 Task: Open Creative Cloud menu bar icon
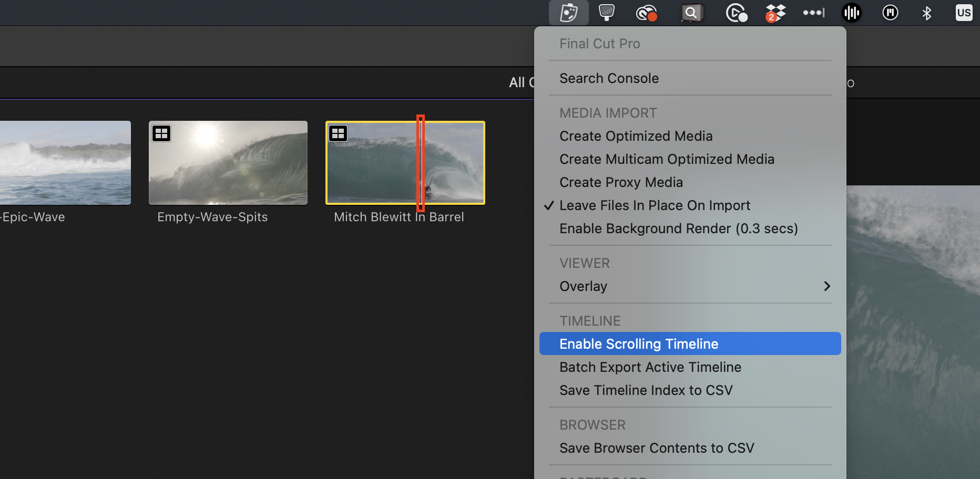pos(646,13)
